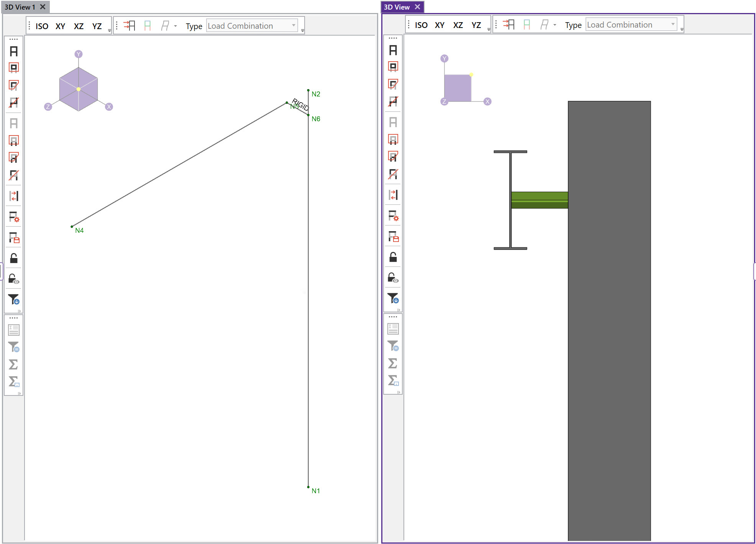Select node N4 in the model
Viewport: 756px width, 544px height.
click(x=72, y=226)
